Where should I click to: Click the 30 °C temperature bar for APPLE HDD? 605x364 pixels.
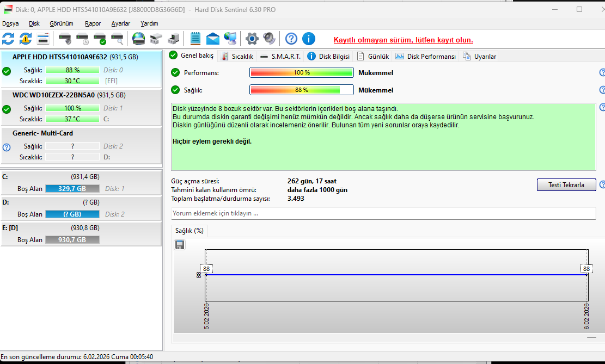pos(72,81)
